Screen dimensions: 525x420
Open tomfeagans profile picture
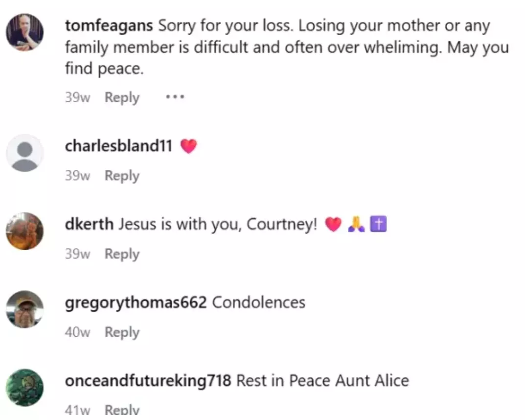(x=24, y=32)
